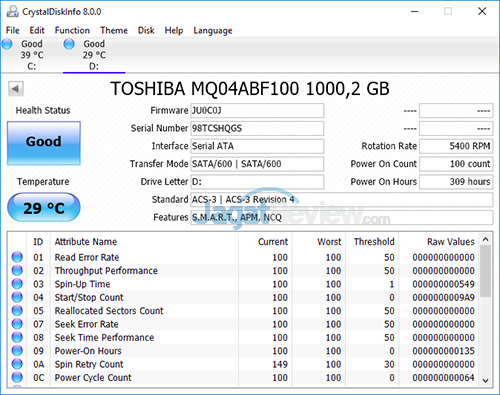Click the Raw Values column header
This screenshot has height=395, width=500.
click(x=438, y=242)
